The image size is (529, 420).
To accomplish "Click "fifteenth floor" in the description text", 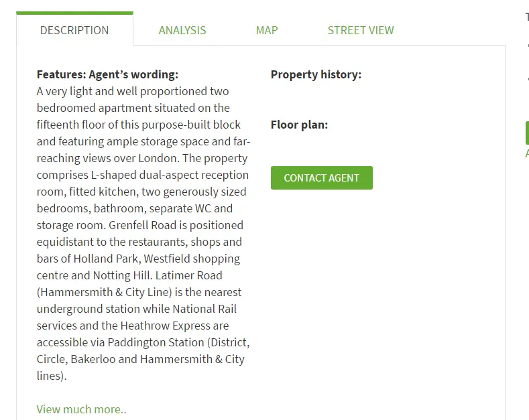I will [x=72, y=125].
